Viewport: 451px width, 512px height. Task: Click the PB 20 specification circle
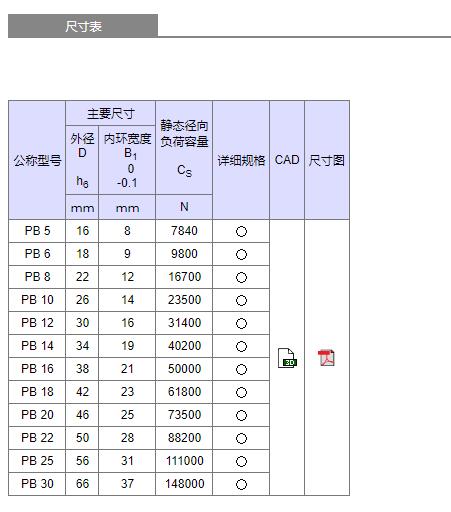[241, 415]
